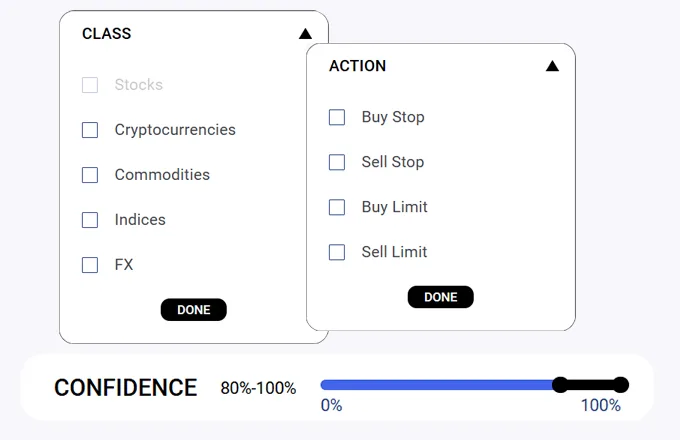Enable the Cryptocurrencies checkbox
Screen dimensions: 680x440
tap(90, 130)
